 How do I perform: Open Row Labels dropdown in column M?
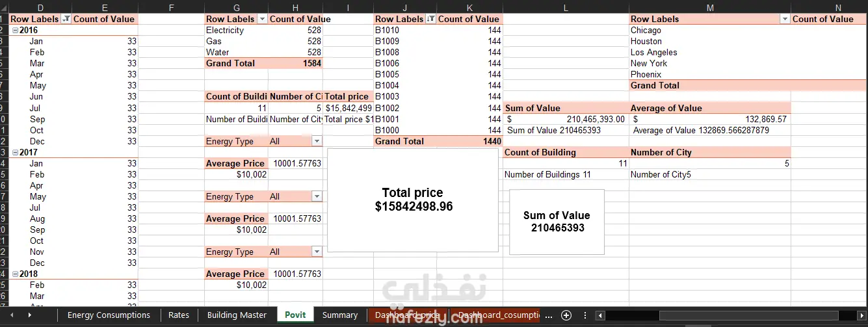point(784,19)
